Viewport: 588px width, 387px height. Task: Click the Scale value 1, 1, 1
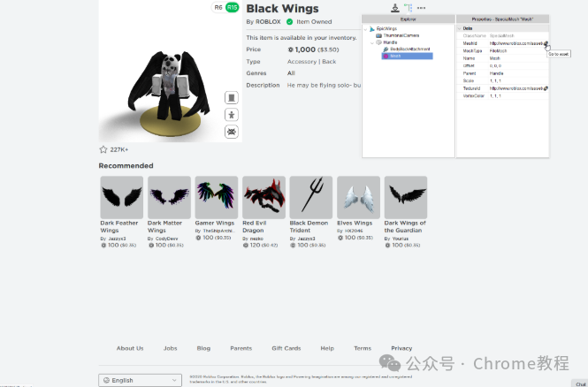(495, 81)
